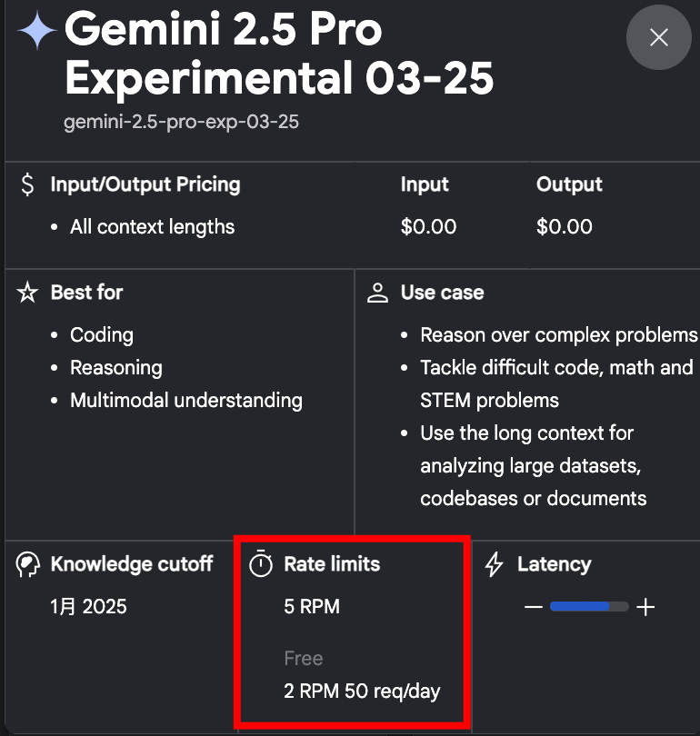Close the Gemini 2.5 Pro info panel

[x=658, y=37]
